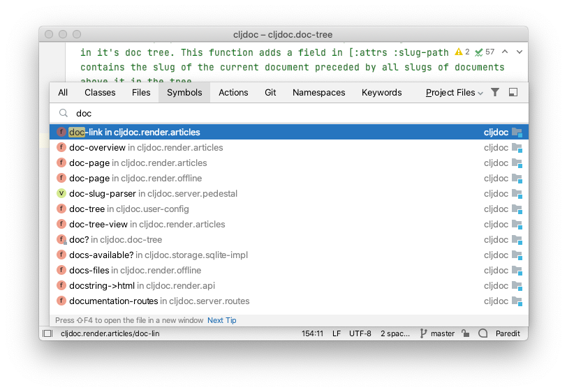Click the Next Tip link

pos(221,320)
